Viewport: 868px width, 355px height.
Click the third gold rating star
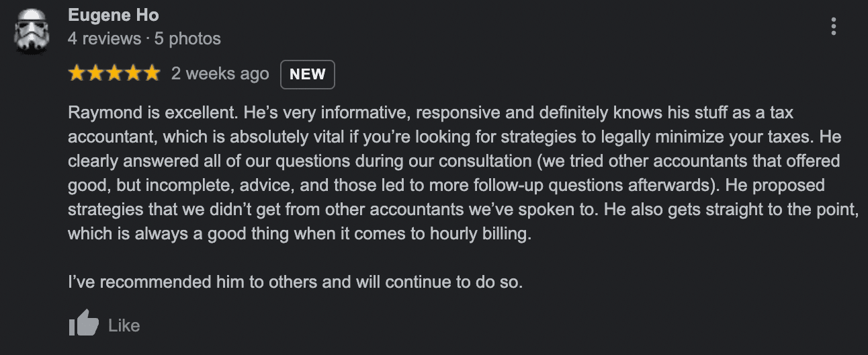114,73
